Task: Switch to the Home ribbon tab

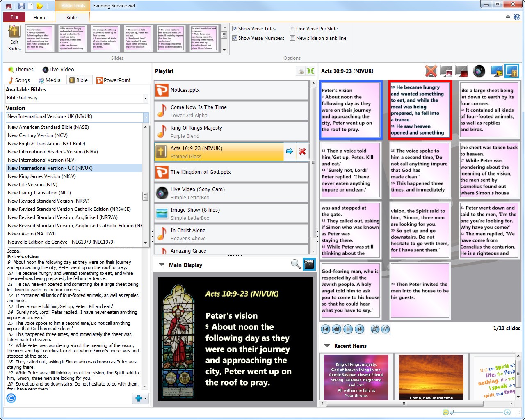Action: coord(40,18)
